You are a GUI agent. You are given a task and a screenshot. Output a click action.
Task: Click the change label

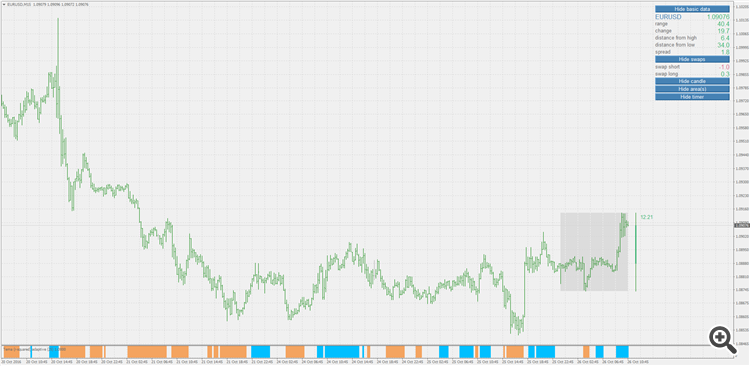pyautogui.click(x=663, y=31)
